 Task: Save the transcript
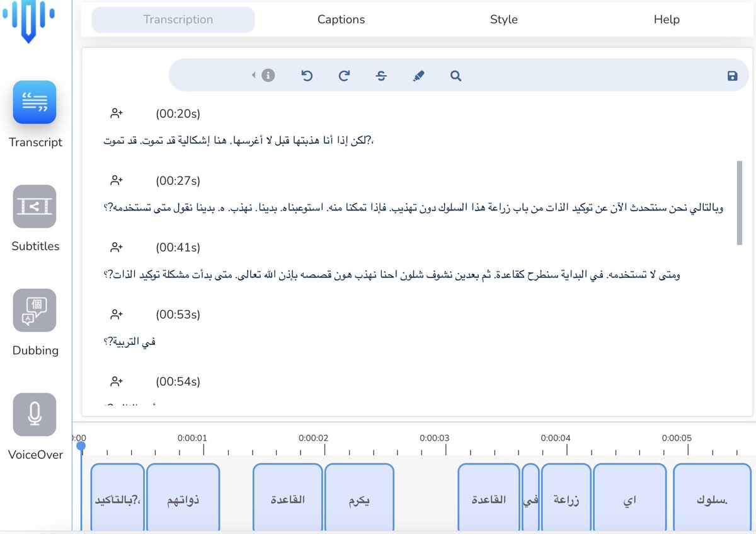tap(732, 76)
